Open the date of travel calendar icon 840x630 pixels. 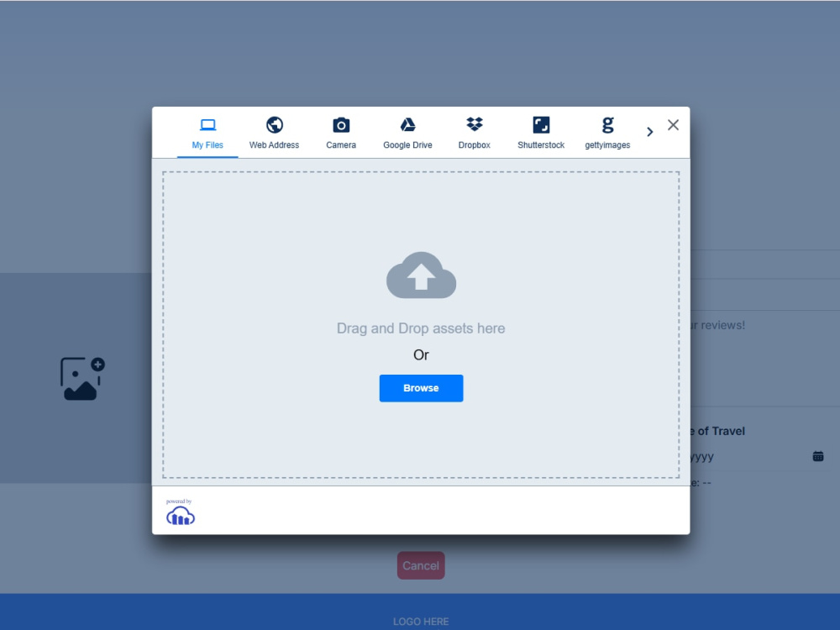[818, 456]
